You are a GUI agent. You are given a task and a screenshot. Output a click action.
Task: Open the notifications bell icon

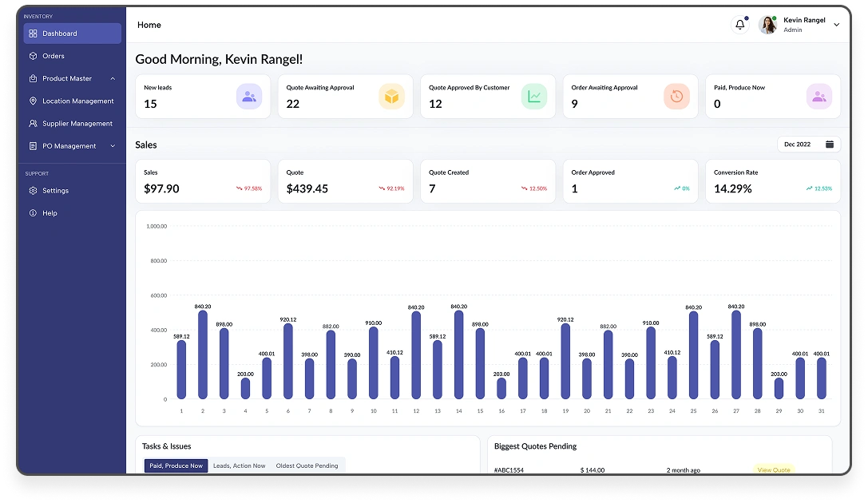(739, 25)
